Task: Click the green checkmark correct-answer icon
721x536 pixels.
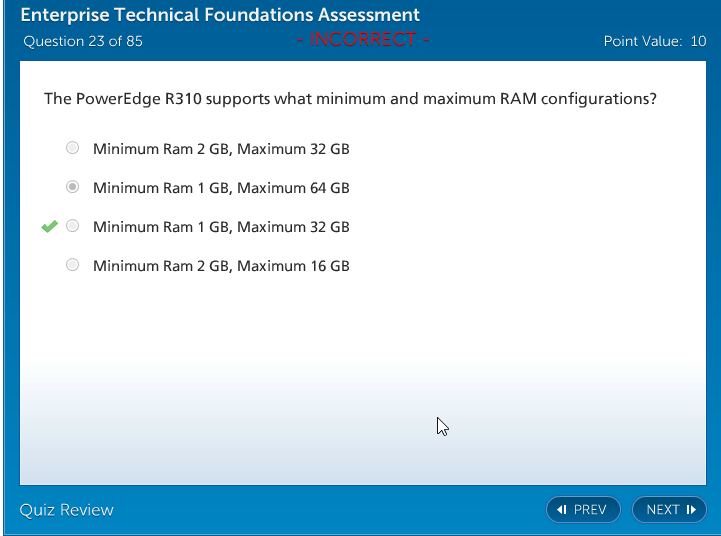Action: pyautogui.click(x=49, y=227)
